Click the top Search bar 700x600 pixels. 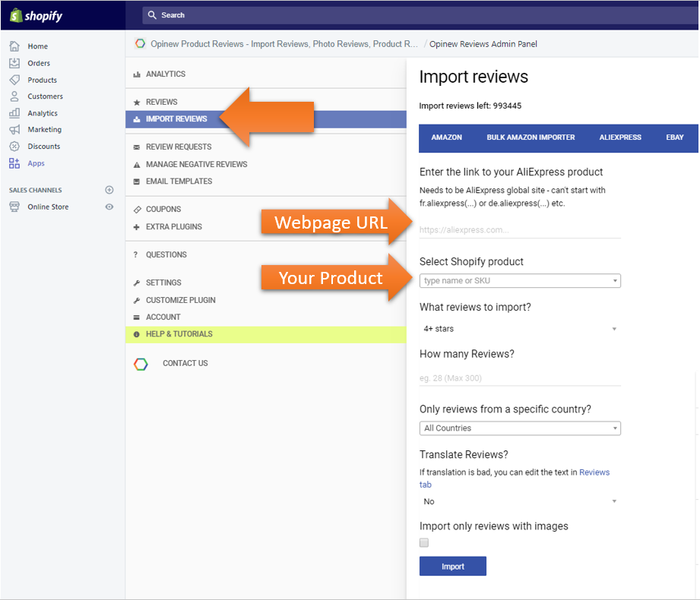point(420,15)
